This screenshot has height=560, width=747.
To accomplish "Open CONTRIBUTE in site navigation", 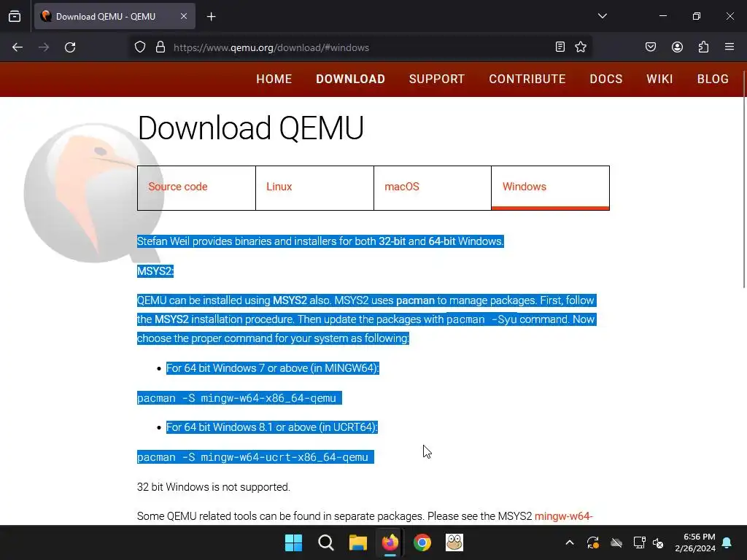I will 527,79.
